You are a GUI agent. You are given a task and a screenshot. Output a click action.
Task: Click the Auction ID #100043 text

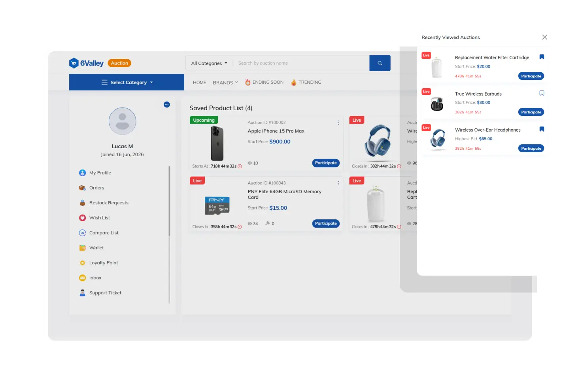(267, 183)
